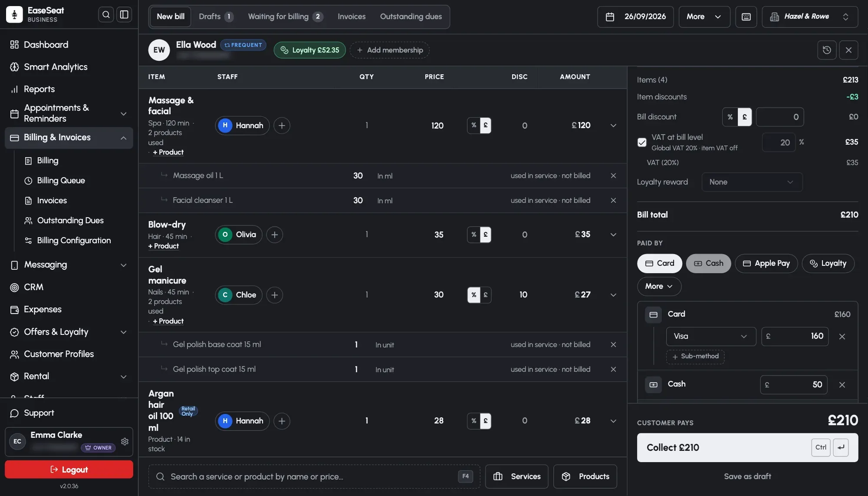Open the Loyalty reward None dropdown
Screen dimensions: 868x496
point(752,182)
